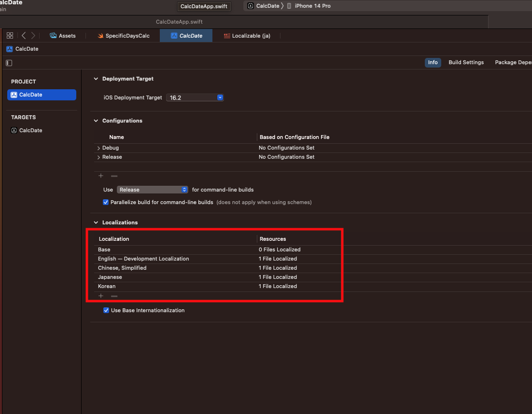Click CalcDate in the jump bar

pos(22,49)
